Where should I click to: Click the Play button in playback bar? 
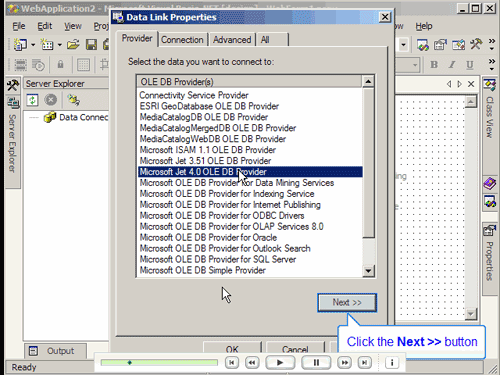pyautogui.click(x=280, y=362)
